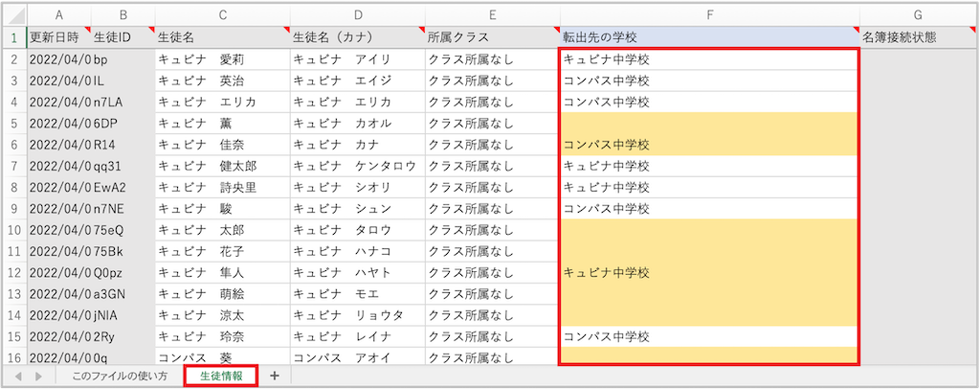Switch to the 生徒情報 sheet tab
This screenshot has height=389, width=980.
click(x=221, y=376)
